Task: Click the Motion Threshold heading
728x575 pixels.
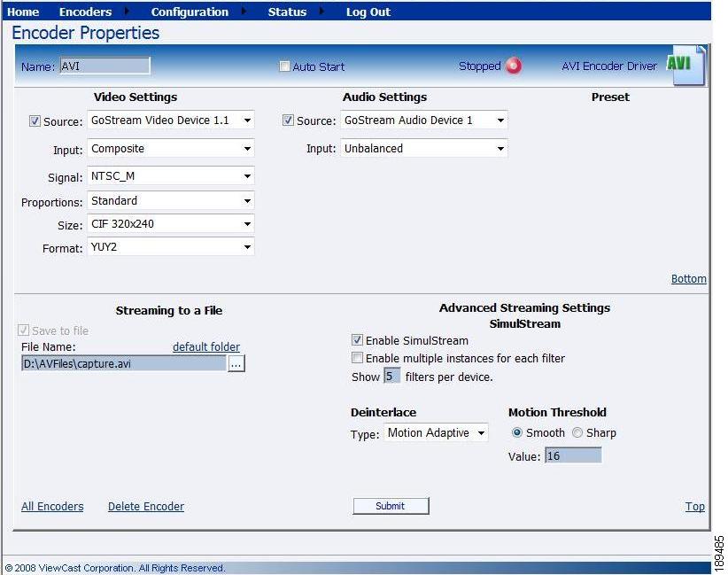Action: click(557, 413)
